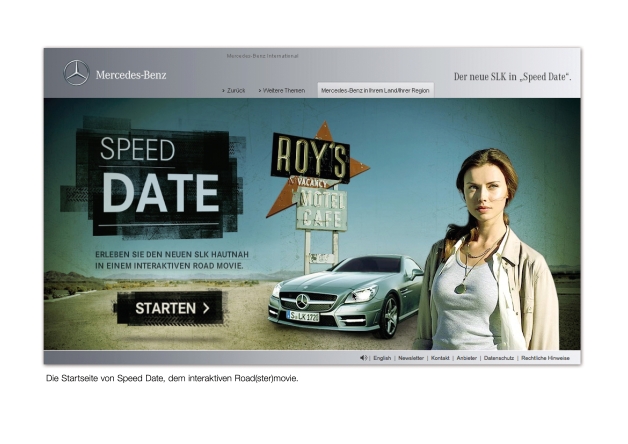The width and height of the screenshot is (628, 444).
Task: Open Rechtliche Hinweise in footer
Action: pos(546,357)
